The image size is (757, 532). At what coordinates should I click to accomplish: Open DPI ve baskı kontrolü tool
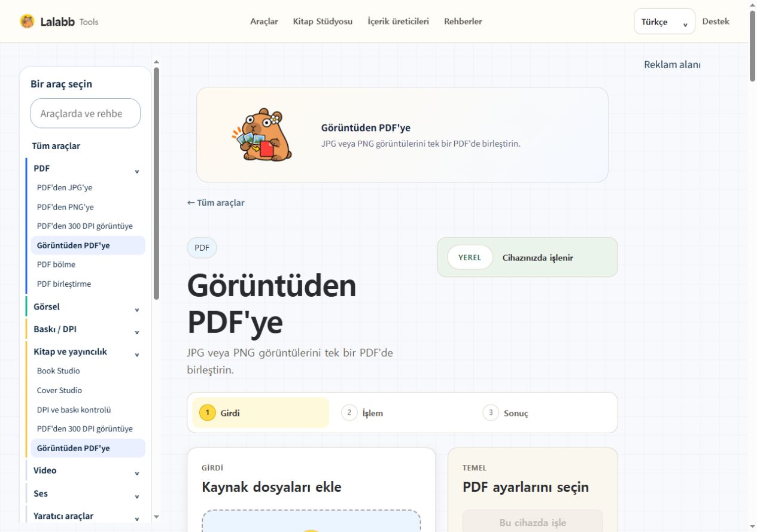point(74,410)
